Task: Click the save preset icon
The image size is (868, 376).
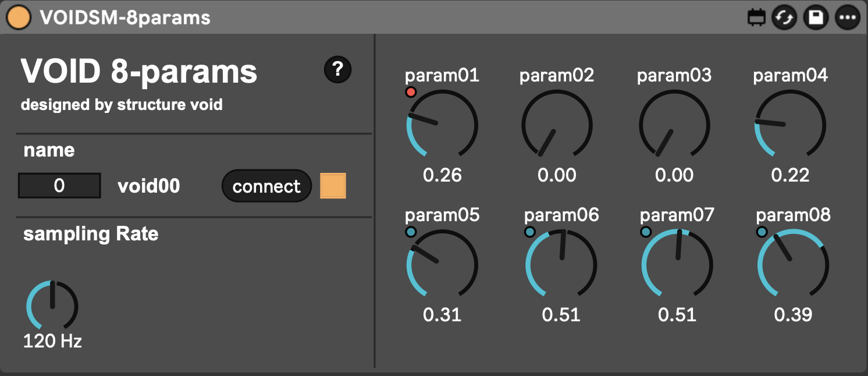Action: (815, 17)
